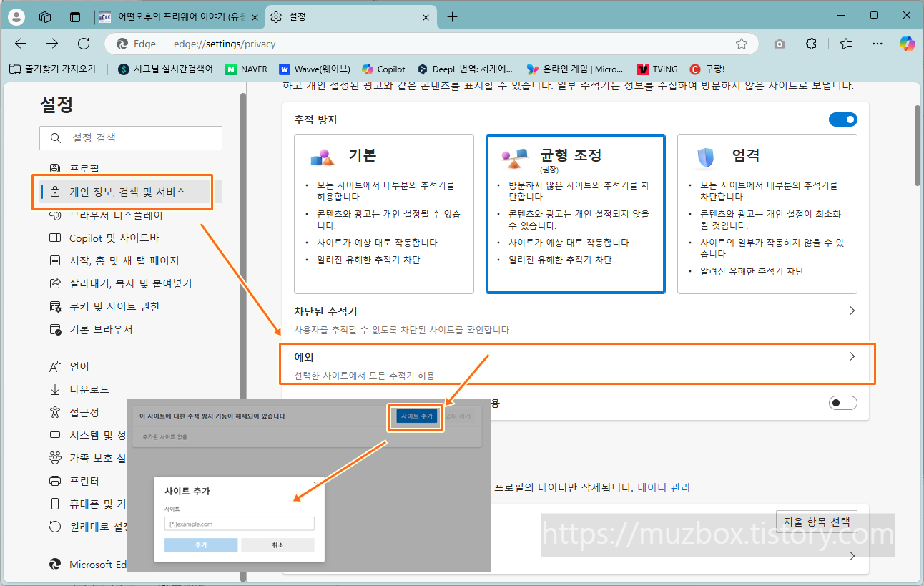Open the TVING bookmark
Viewport: 924px width, 586px height.
(x=656, y=69)
